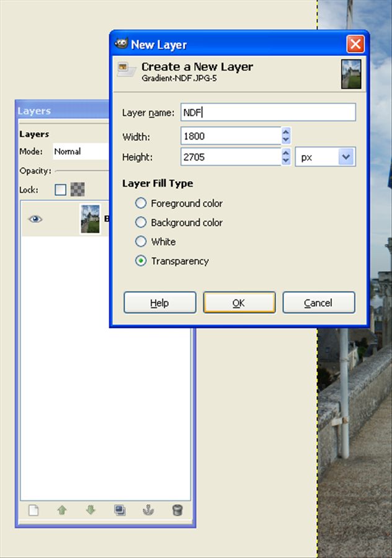Enable the lock pixels checkbox

[61, 190]
